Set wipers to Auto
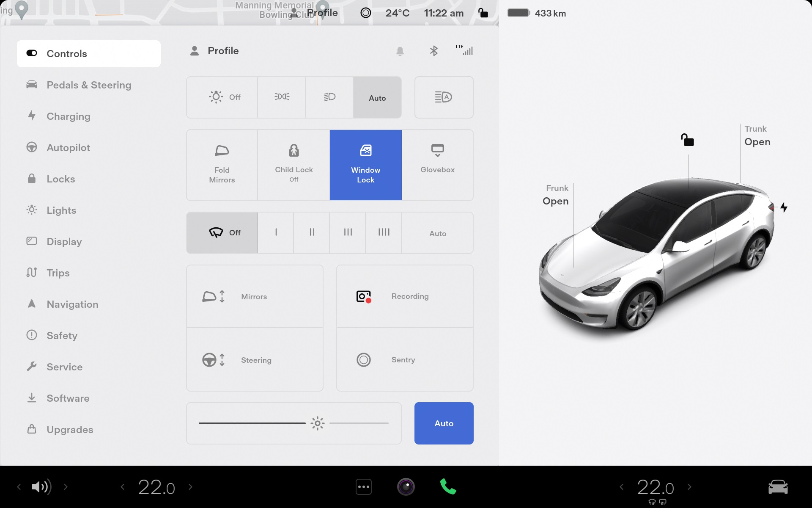812x508 pixels. (437, 233)
